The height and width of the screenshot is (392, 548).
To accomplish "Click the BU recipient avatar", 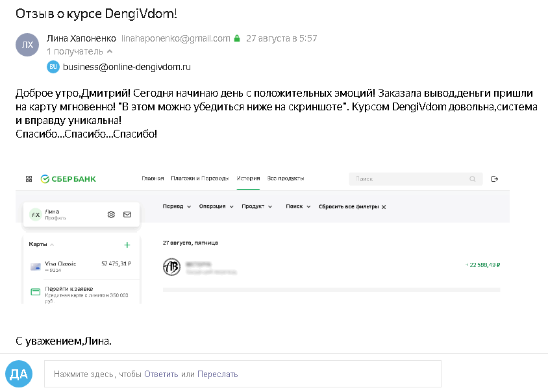I will [x=53, y=67].
